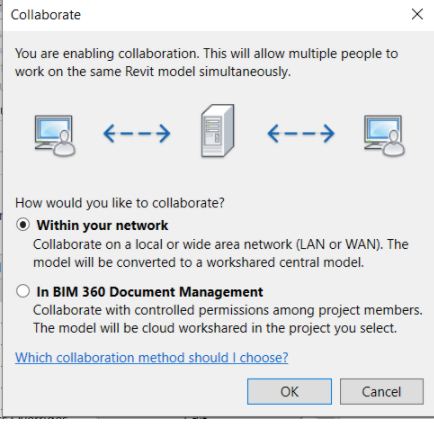Click the bold In BIM 360 Document Management label
The image size is (434, 424).
(150, 292)
